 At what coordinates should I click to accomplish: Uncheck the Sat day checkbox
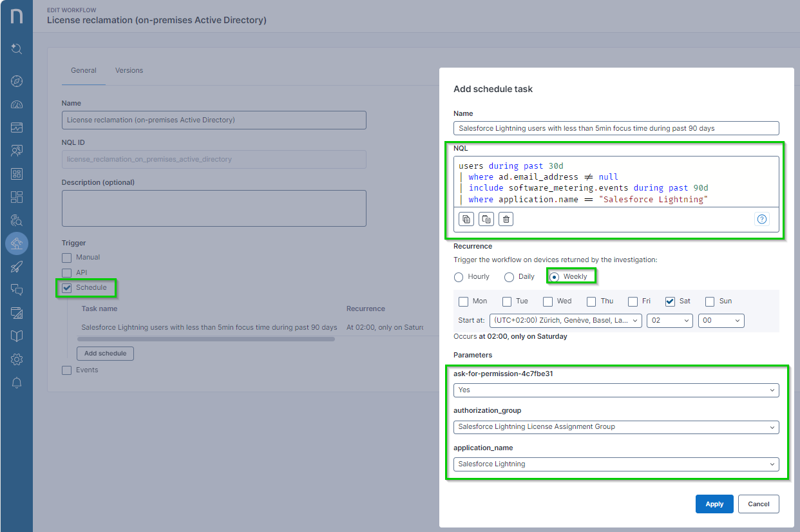pyautogui.click(x=670, y=301)
